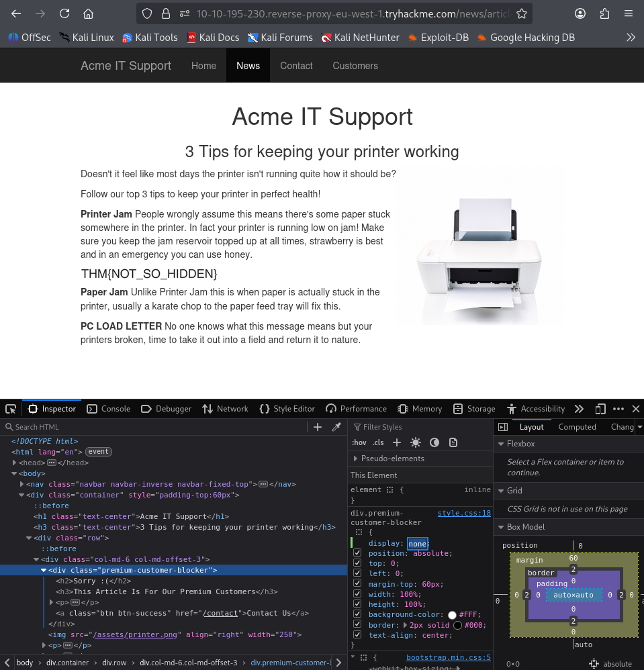Open the Kali Tools bookmark
Image resolution: width=644 pixels, height=670 pixels.
coord(150,38)
